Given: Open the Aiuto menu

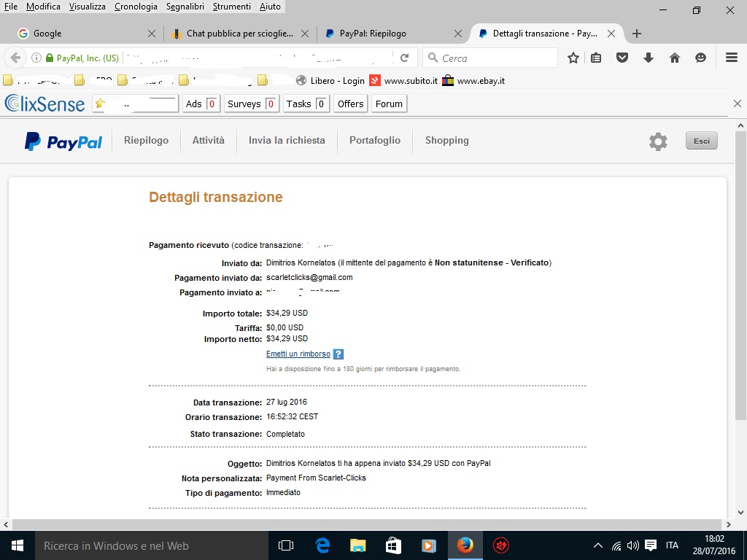Looking at the screenshot, I should [270, 7].
